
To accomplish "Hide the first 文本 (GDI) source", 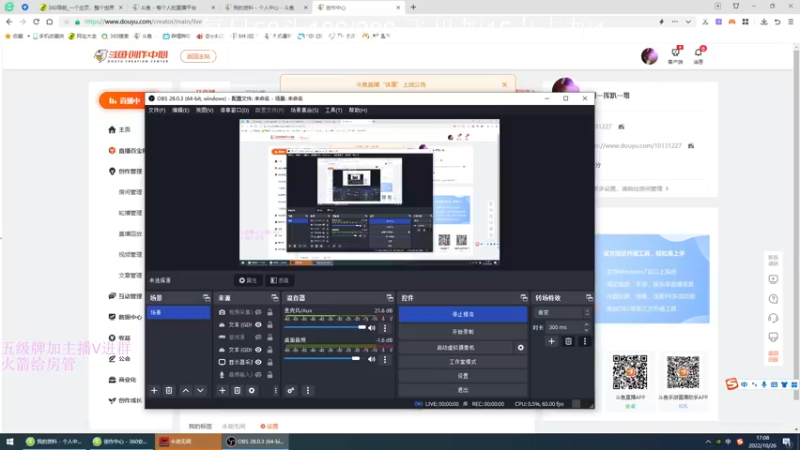I will click(x=259, y=324).
